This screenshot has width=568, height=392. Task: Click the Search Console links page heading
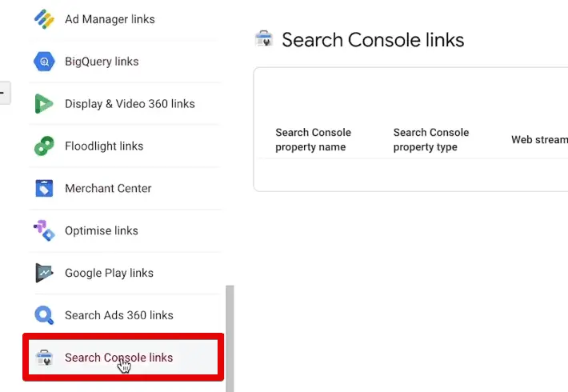coord(373,39)
